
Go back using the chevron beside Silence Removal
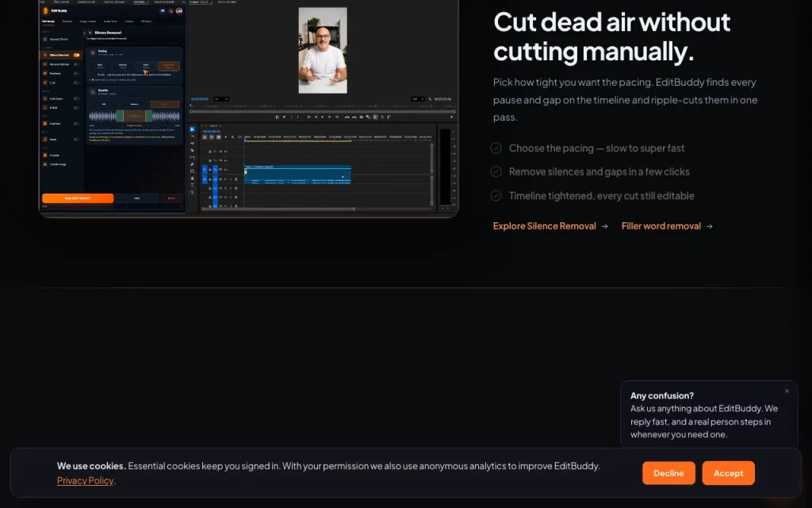click(84, 33)
